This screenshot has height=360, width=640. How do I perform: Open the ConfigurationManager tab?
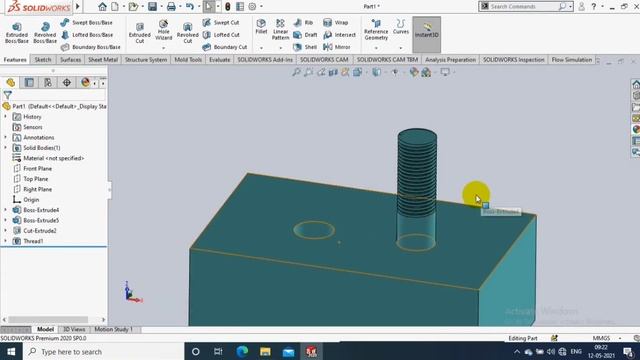48,82
